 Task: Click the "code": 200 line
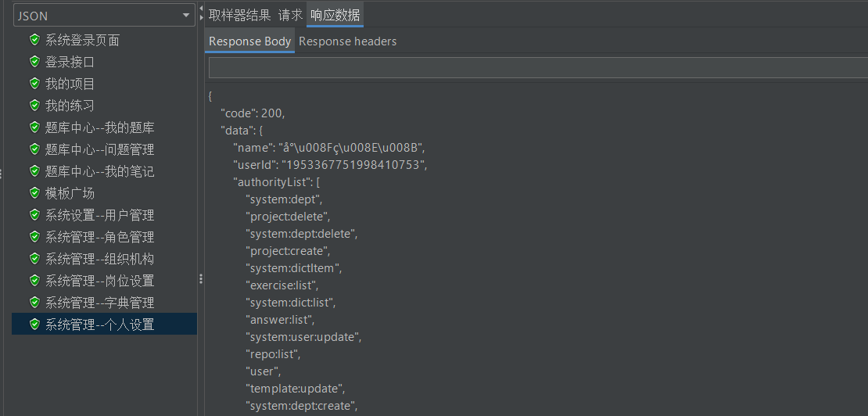click(253, 113)
